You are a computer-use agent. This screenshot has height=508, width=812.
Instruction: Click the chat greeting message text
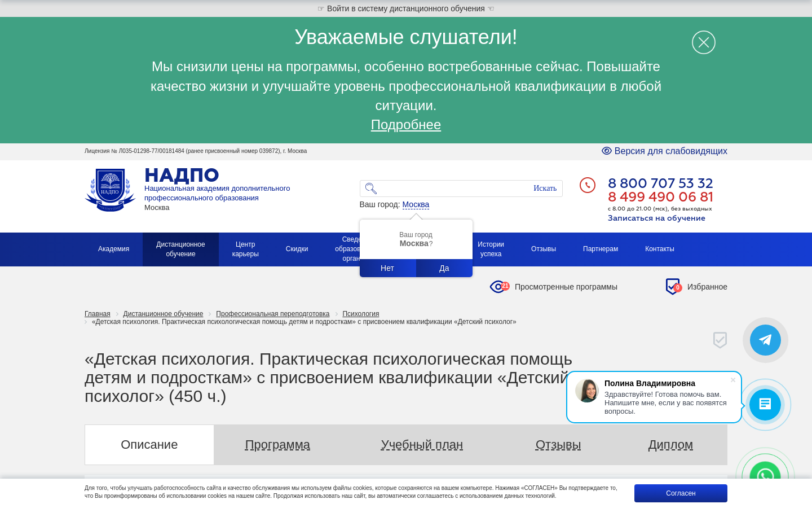coord(665,402)
